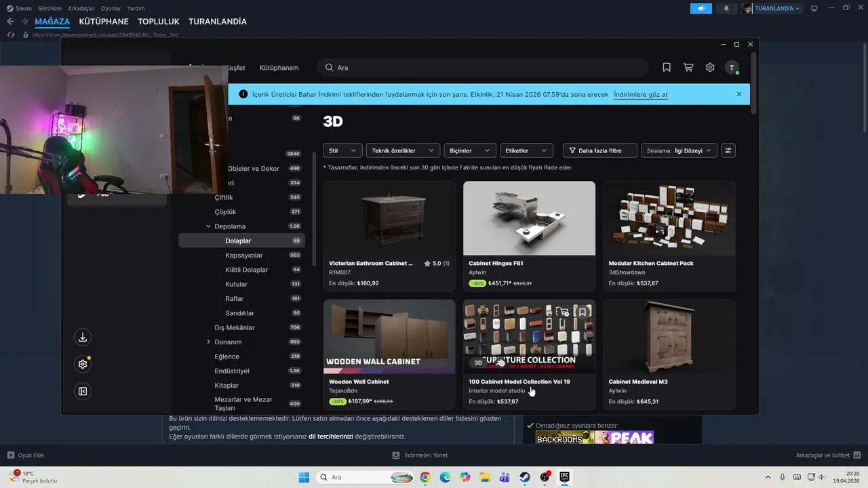Follow the İndirimlere göz at link
Screen dimensions: 868x488
pyautogui.click(x=641, y=94)
